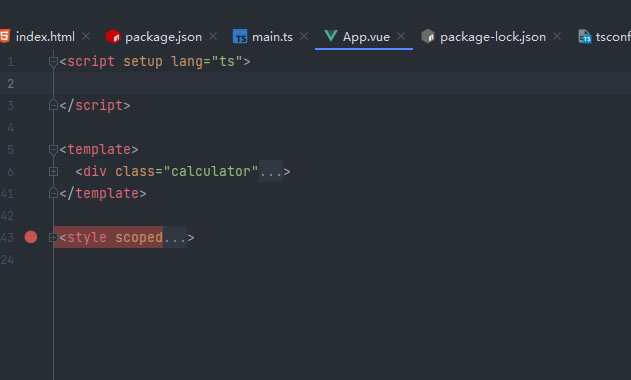The image size is (631, 380).
Task: Close the index.html tab
Action: (x=86, y=37)
